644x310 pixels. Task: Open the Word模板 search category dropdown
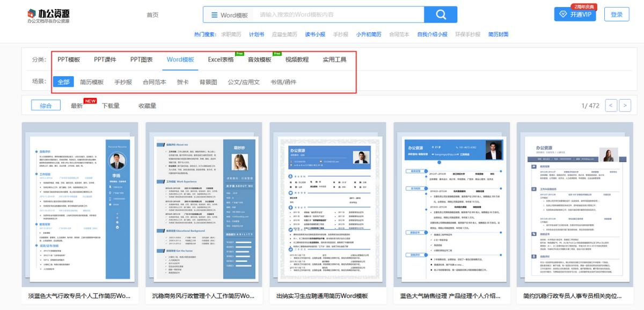[229, 14]
